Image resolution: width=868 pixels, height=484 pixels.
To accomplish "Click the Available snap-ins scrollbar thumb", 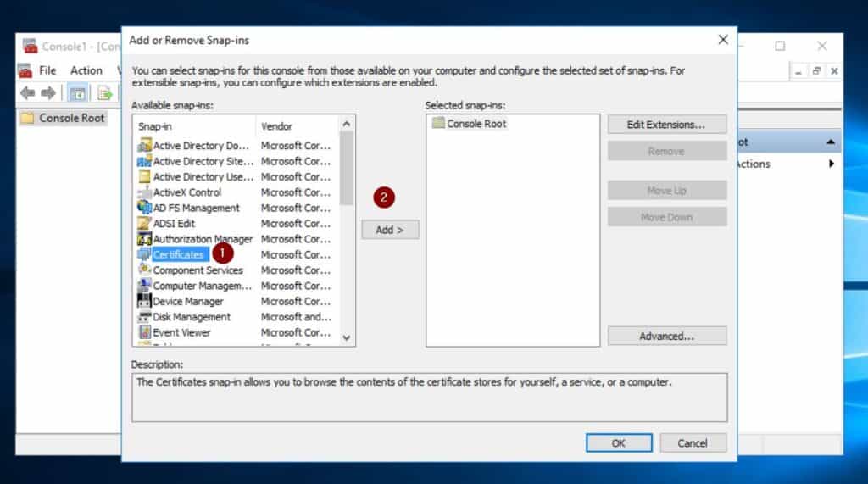I will click(x=347, y=169).
